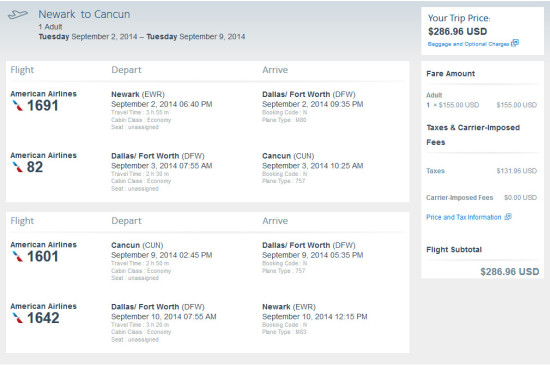Click the Newark (EWR) arrival on September 10
The height and width of the screenshot is (365, 550).
click(289, 307)
